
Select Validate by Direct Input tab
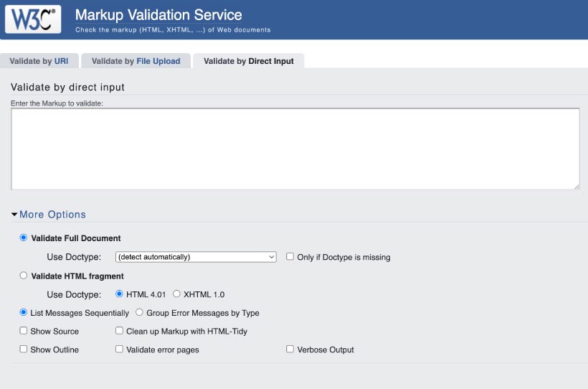(248, 61)
